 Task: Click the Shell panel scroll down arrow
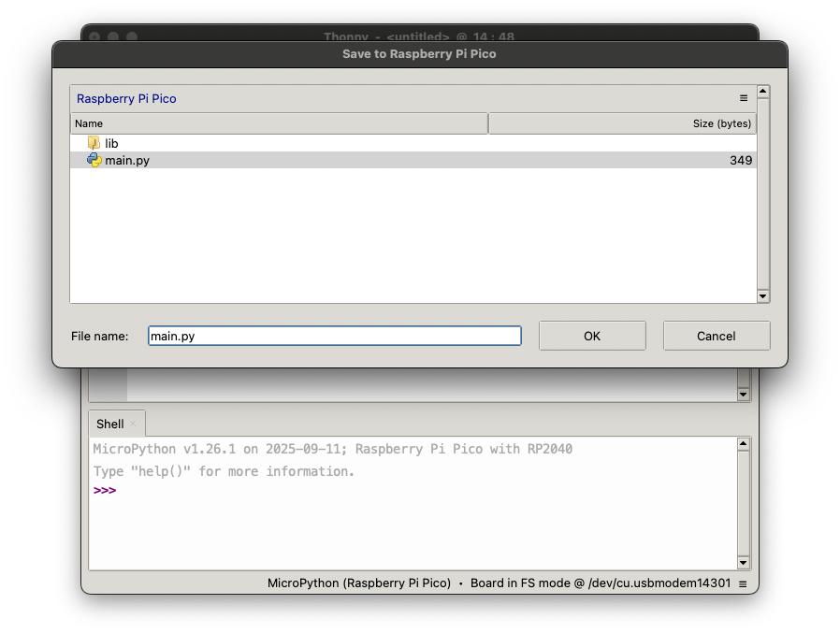pos(744,562)
